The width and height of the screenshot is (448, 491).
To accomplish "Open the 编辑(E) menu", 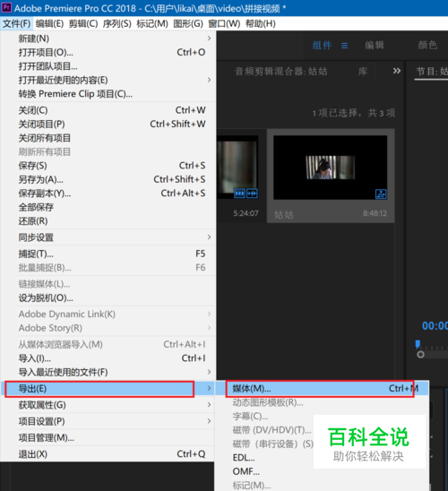I will tap(49, 24).
